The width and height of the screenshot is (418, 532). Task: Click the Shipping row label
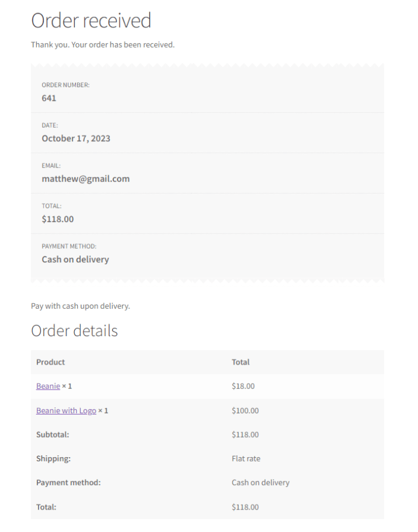[52, 458]
